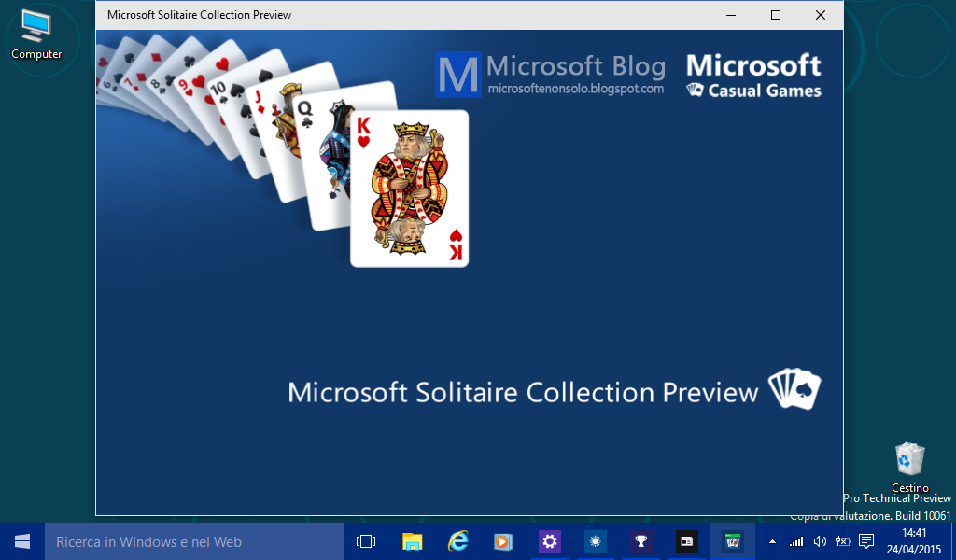Open the Windows Start menu
Screen dimensions: 956x560
(22, 541)
